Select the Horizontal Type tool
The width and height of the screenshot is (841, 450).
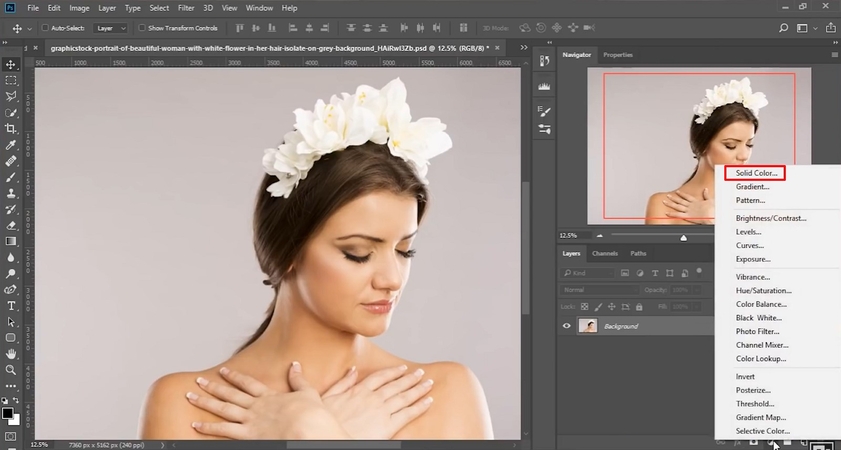click(x=11, y=306)
